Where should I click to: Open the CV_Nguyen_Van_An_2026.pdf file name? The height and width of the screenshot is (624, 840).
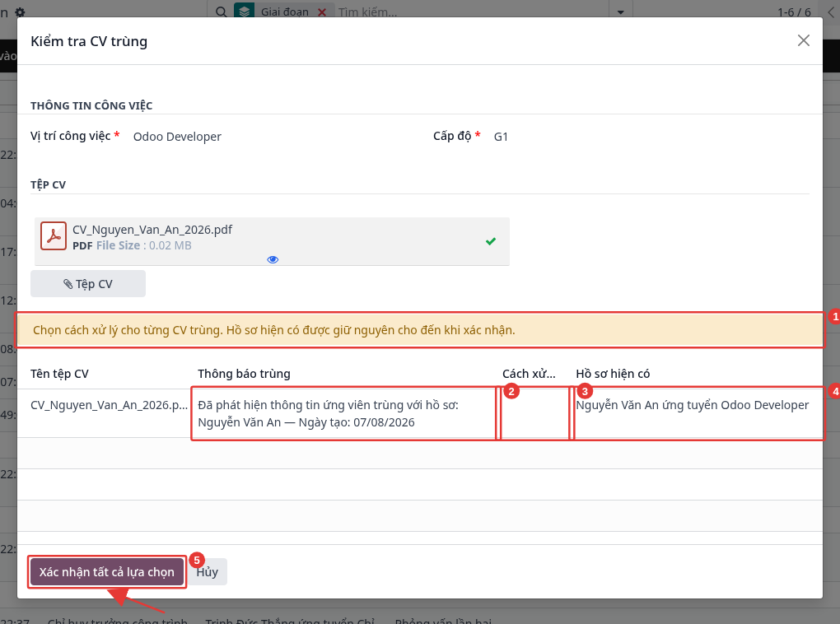pyautogui.click(x=152, y=230)
